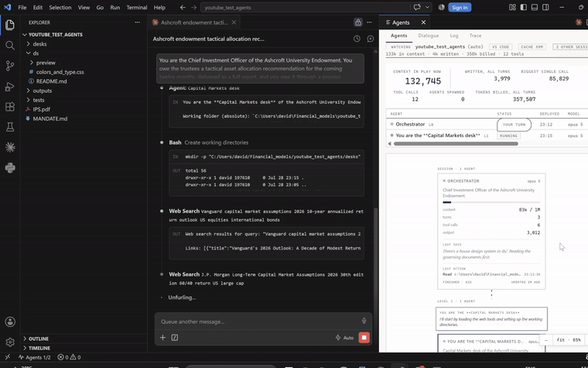Click the VS CODE badge in Agents panel
This screenshot has height=368, width=588.
[502, 47]
